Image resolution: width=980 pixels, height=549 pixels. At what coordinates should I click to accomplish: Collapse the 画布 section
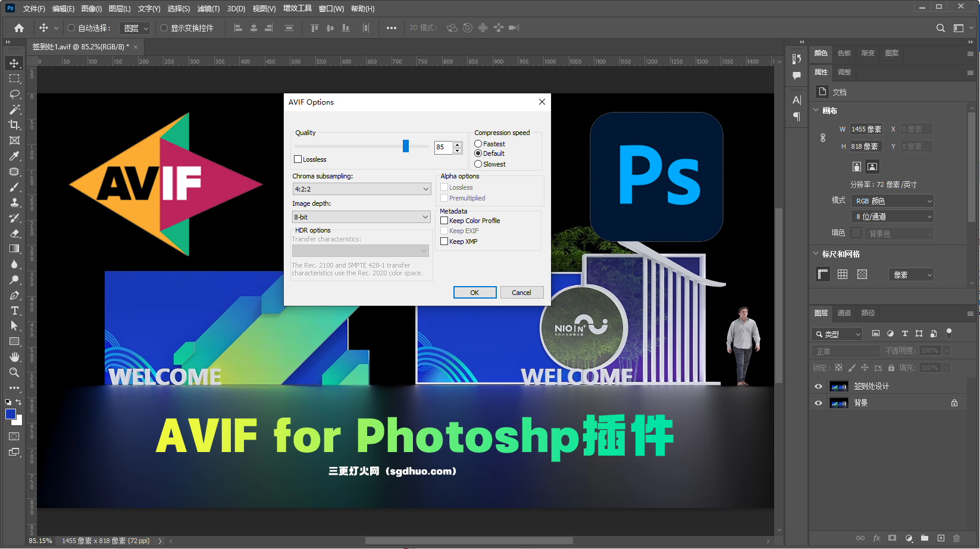click(x=816, y=111)
